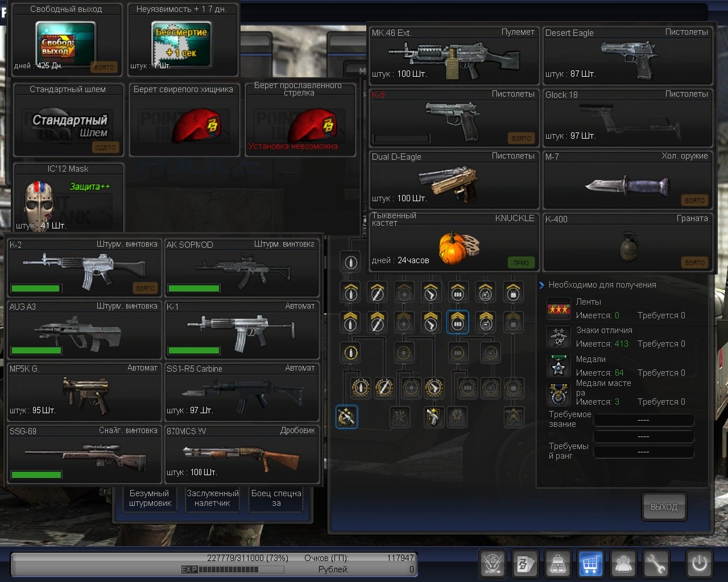Select the blue-highlighted triple-chevron ammo skill icon

pyautogui.click(x=458, y=322)
